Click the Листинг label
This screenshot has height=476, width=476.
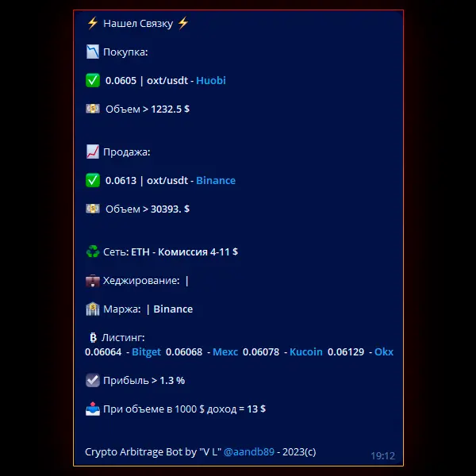[x=123, y=338]
